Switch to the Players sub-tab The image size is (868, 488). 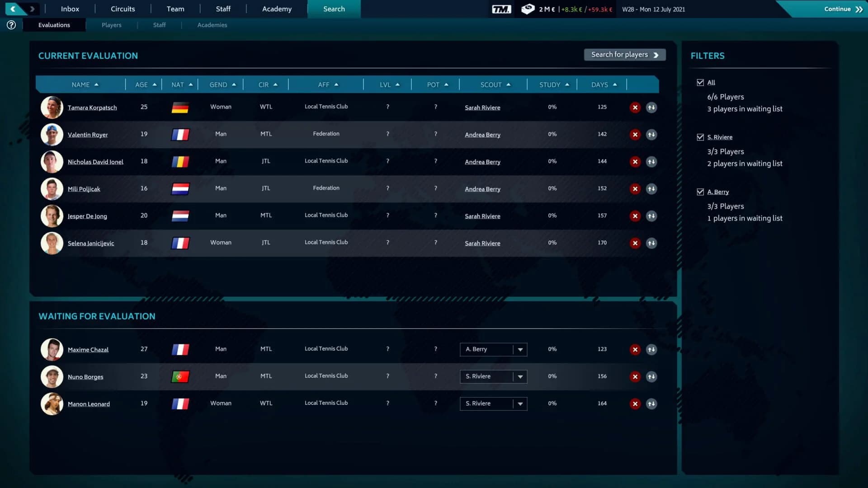[x=111, y=25]
